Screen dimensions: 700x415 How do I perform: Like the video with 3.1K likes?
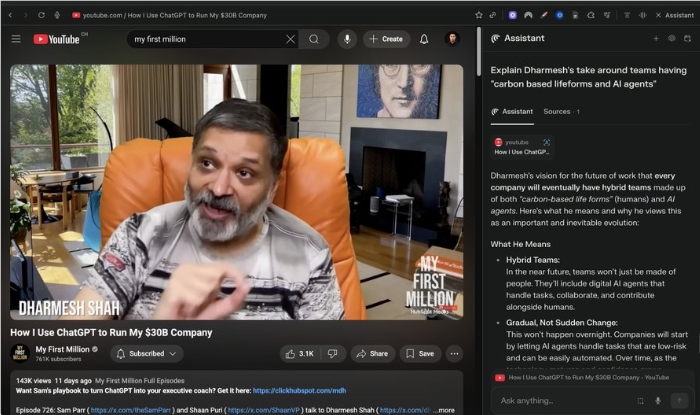coord(299,353)
